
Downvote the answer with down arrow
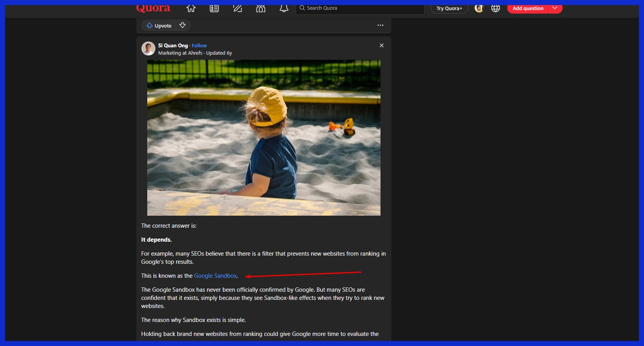[183, 26]
